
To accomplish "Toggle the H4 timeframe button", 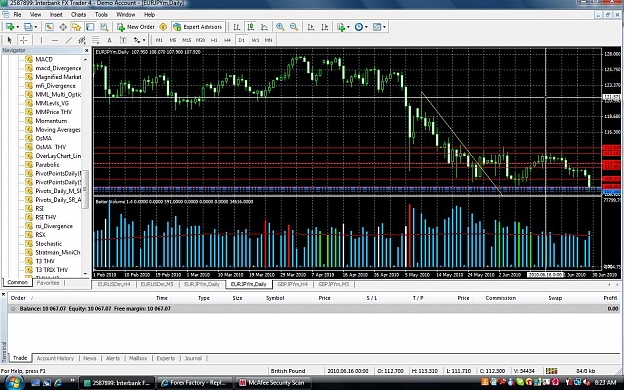I will [x=228, y=40].
